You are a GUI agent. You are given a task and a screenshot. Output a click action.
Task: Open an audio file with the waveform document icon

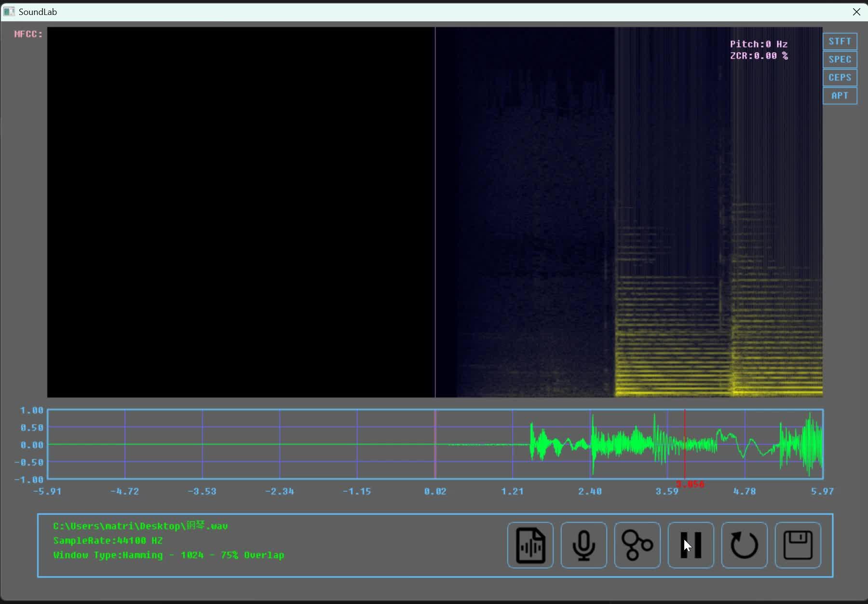tap(530, 545)
